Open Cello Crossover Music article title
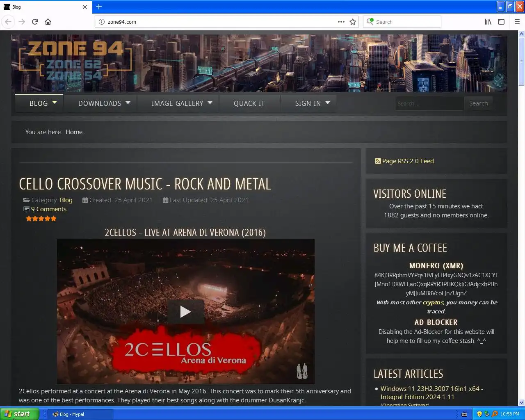525x420 pixels. [x=145, y=184]
